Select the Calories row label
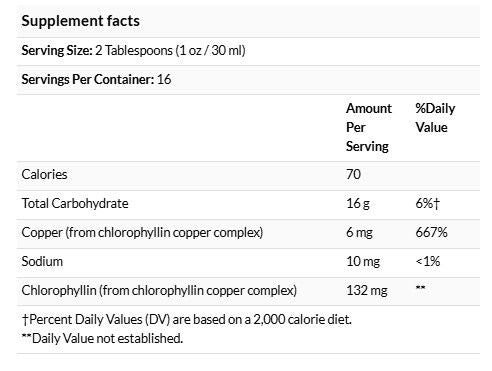This screenshot has width=492, height=371. point(44,175)
